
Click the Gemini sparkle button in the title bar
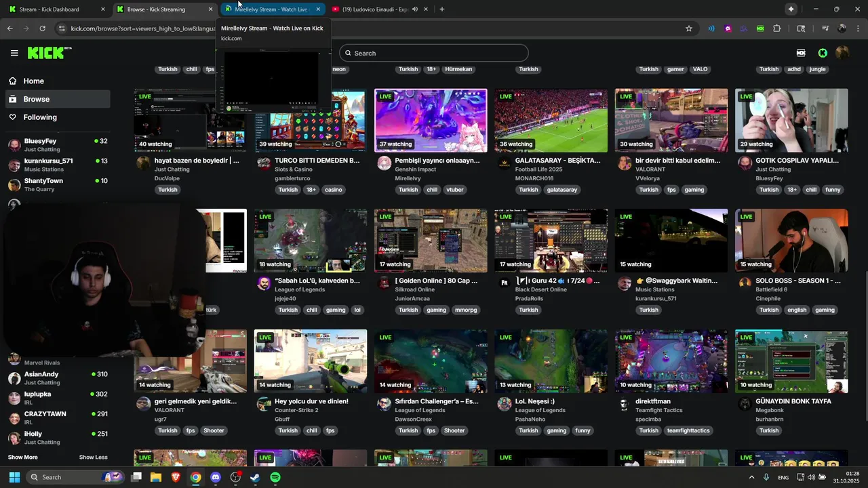(x=791, y=9)
